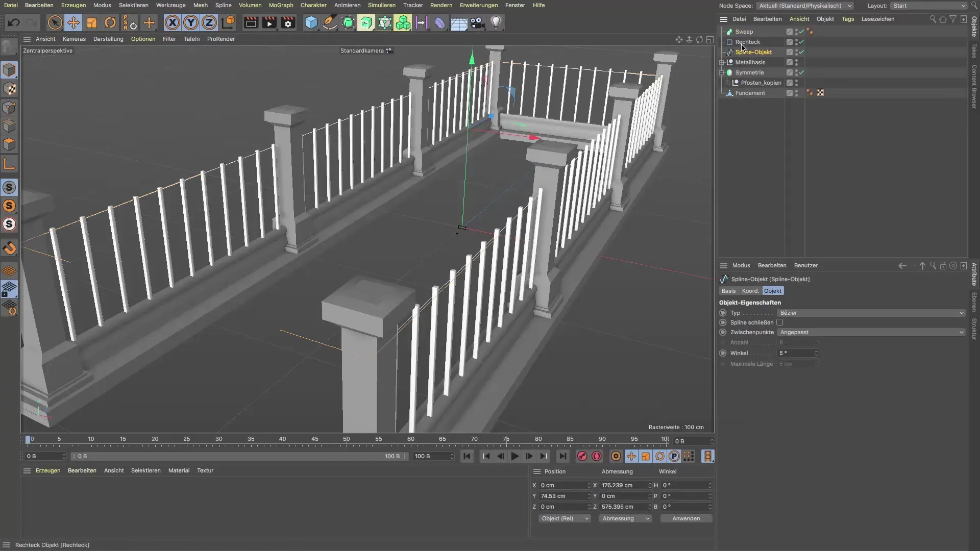The height and width of the screenshot is (551, 980).
Task: Toggle Spline schließen checkbox
Action: (780, 322)
